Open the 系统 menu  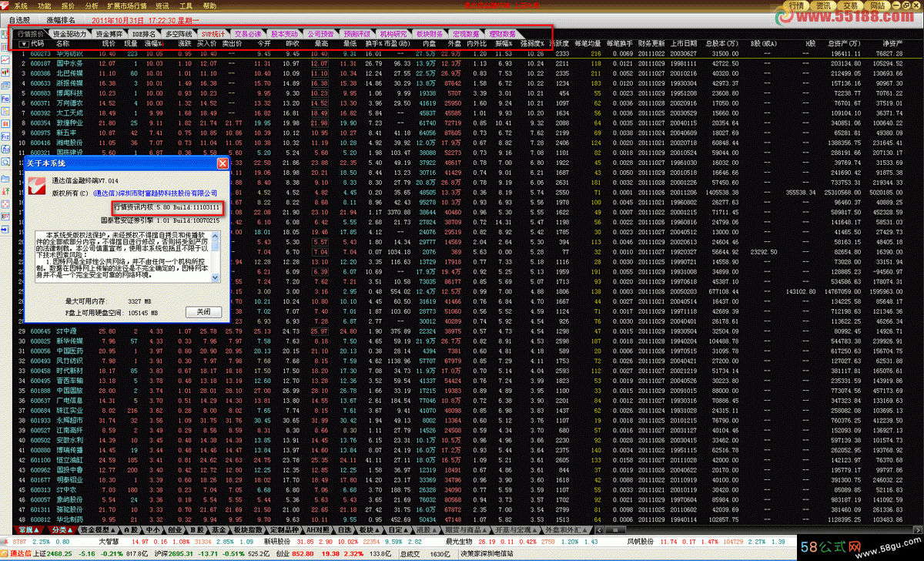[21, 5]
